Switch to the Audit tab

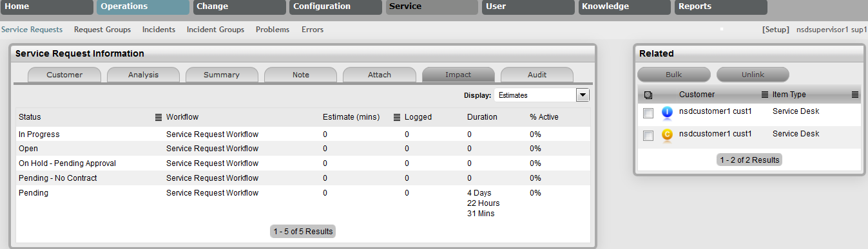pyautogui.click(x=537, y=75)
